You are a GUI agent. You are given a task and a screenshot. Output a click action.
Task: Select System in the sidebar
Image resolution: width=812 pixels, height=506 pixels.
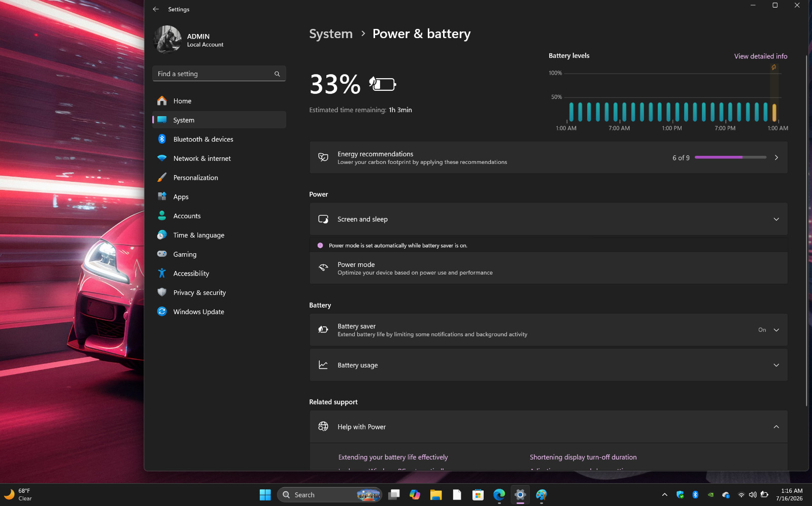coord(219,120)
